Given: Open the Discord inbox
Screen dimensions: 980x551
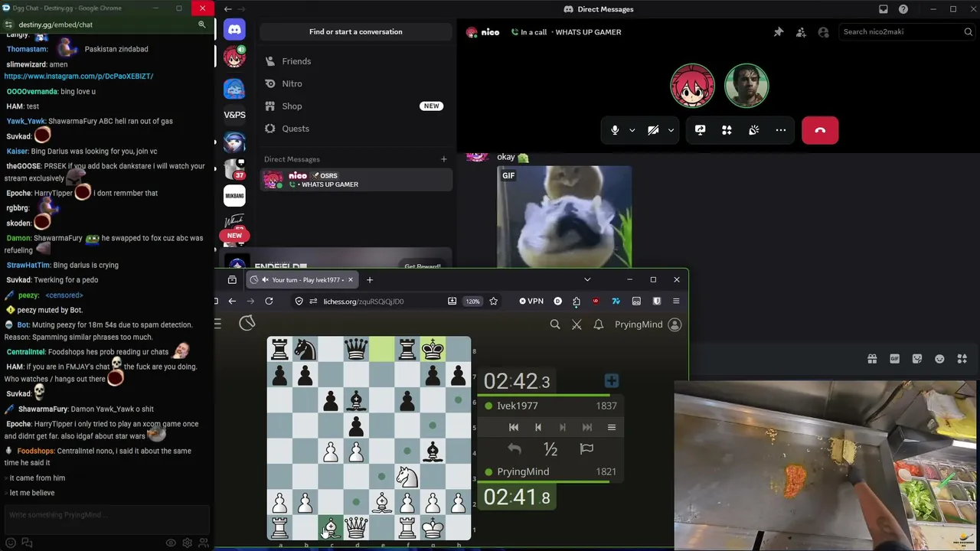Looking at the screenshot, I should point(884,9).
